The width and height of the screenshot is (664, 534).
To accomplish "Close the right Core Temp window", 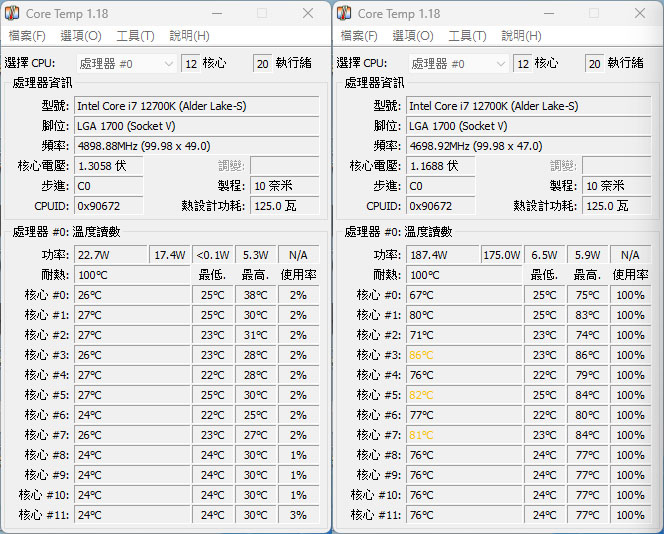I will [640, 14].
